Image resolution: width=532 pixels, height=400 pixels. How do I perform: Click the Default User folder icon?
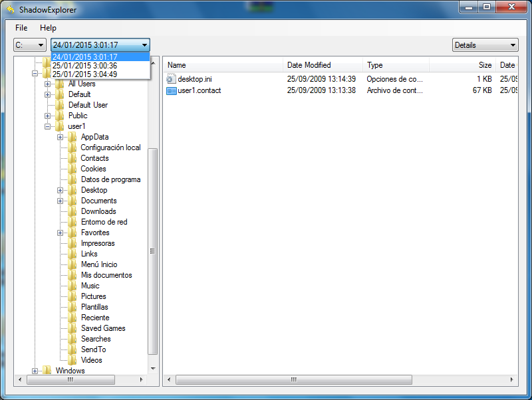(60, 105)
